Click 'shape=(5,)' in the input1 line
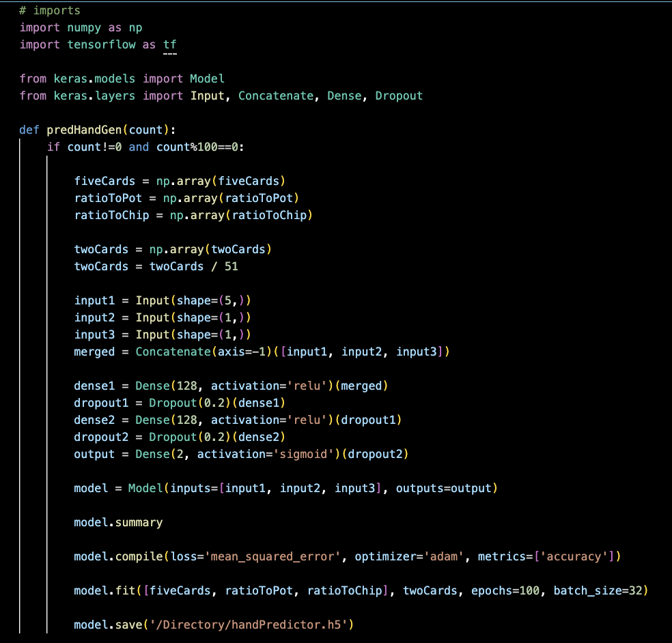 click(x=210, y=301)
